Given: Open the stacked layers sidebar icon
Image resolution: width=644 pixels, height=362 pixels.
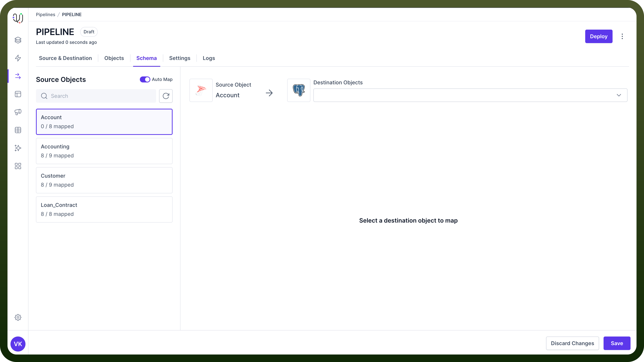Looking at the screenshot, I should click(x=18, y=40).
